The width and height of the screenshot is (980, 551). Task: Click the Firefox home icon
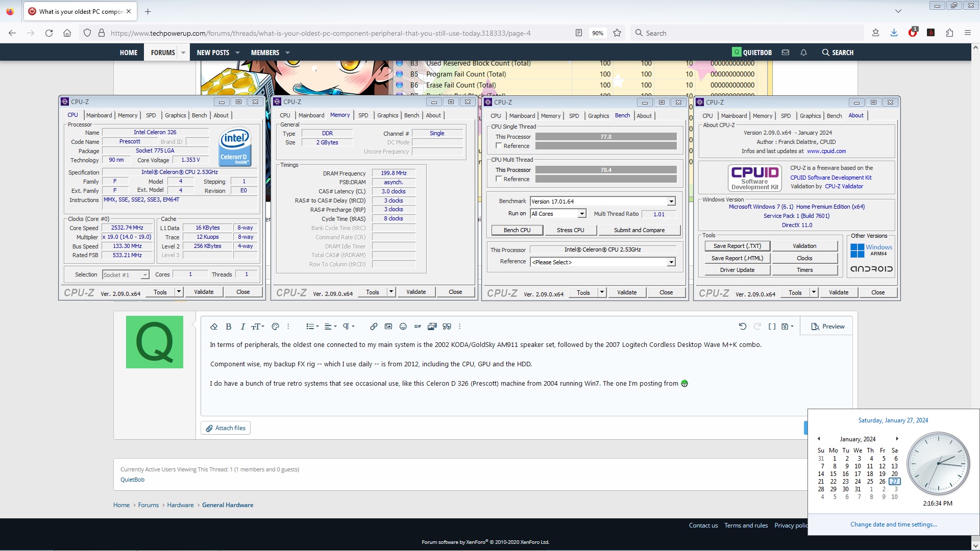pyautogui.click(x=67, y=33)
